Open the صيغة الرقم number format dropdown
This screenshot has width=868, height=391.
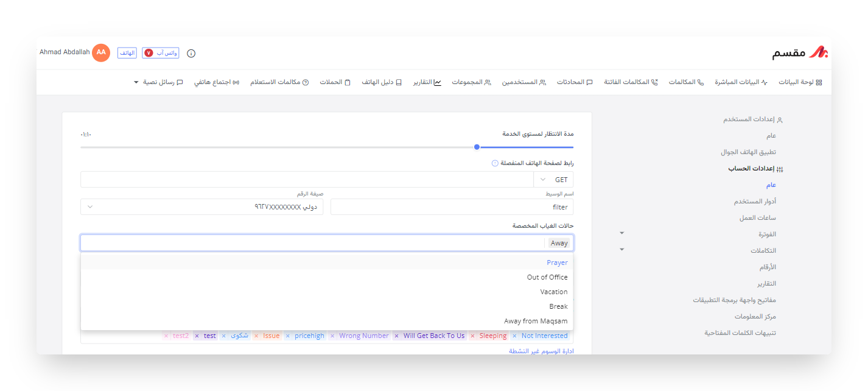(201, 207)
